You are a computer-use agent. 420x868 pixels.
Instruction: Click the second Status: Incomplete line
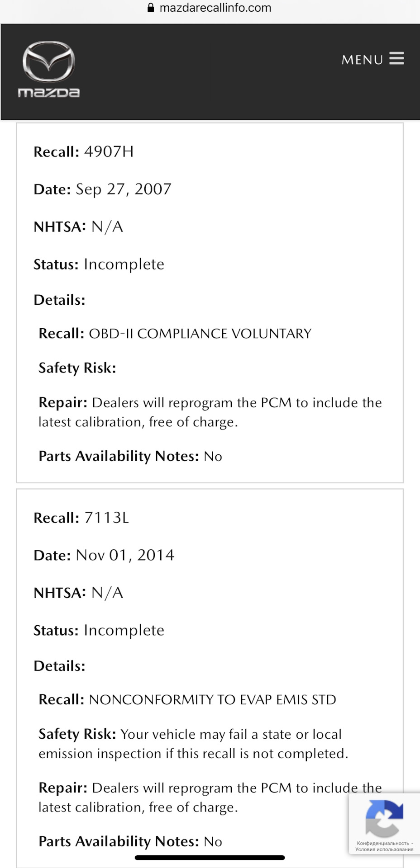(99, 630)
